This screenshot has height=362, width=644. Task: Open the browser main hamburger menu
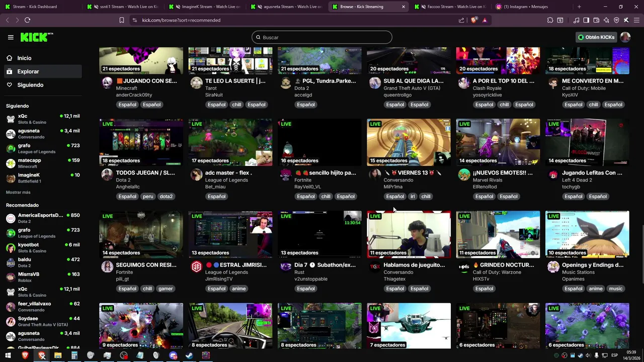636,20
